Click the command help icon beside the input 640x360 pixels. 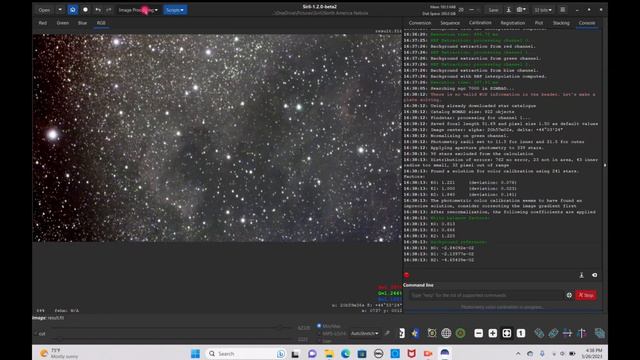click(x=569, y=295)
